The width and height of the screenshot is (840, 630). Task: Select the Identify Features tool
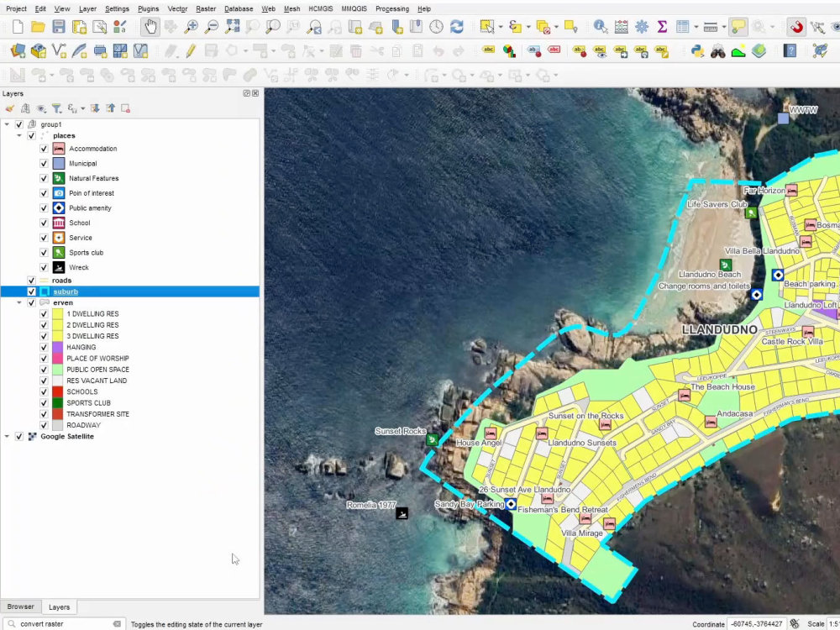600,27
